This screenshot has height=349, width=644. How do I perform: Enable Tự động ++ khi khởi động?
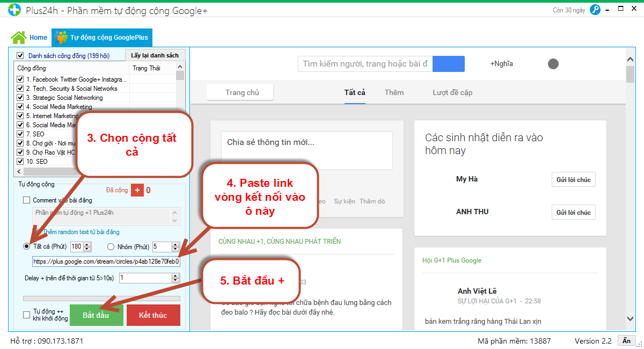point(27,315)
